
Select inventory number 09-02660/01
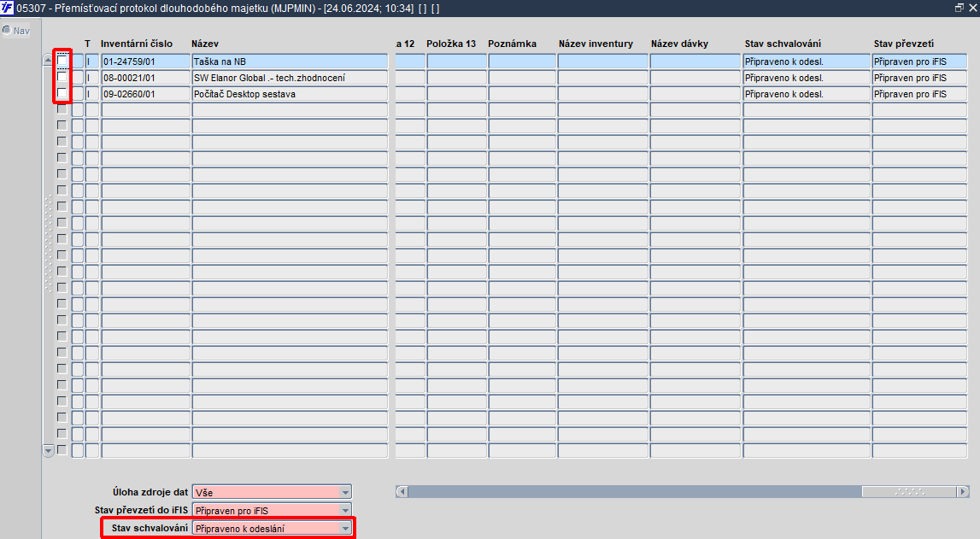[x=145, y=94]
